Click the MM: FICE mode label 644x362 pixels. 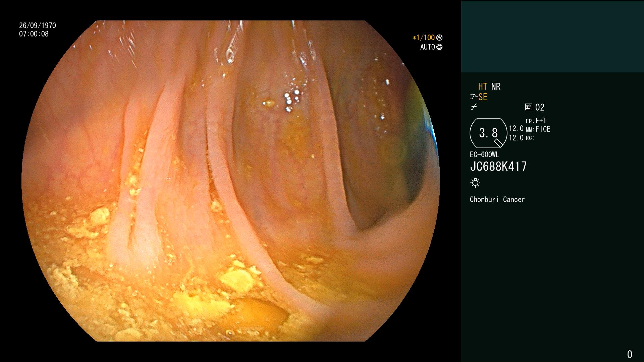[x=538, y=129]
